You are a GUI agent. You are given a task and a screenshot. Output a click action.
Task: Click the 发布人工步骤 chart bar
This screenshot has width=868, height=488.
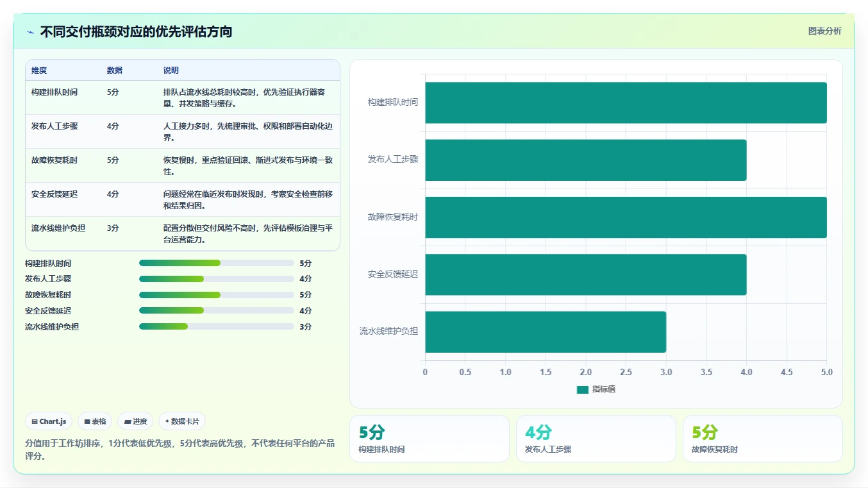(x=586, y=160)
